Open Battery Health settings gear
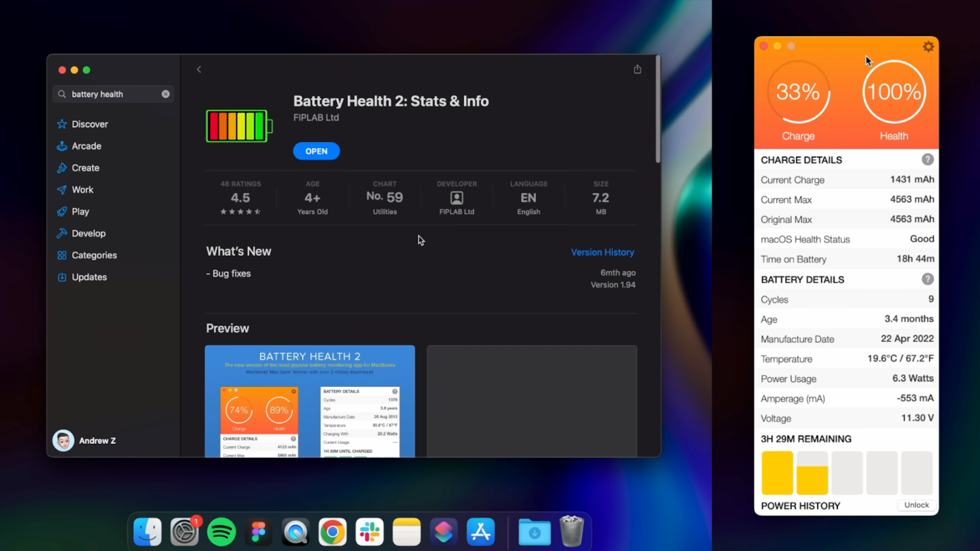980x551 pixels. click(x=929, y=47)
